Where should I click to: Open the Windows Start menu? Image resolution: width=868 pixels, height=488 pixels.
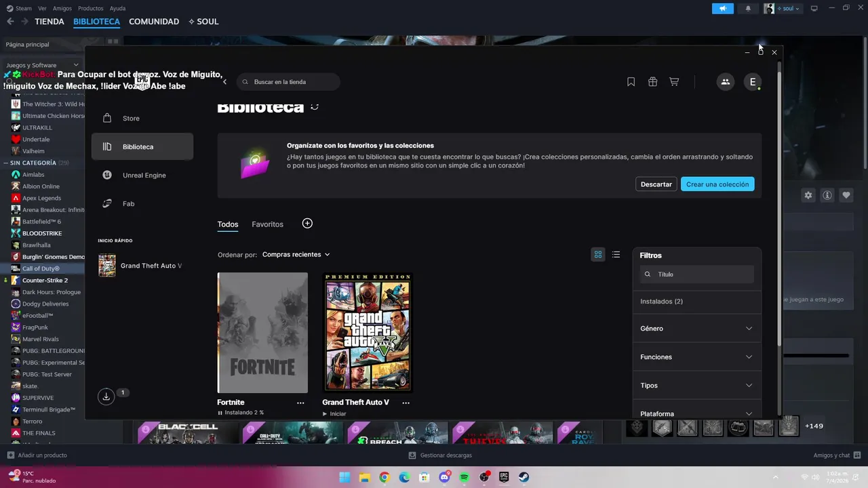(344, 477)
